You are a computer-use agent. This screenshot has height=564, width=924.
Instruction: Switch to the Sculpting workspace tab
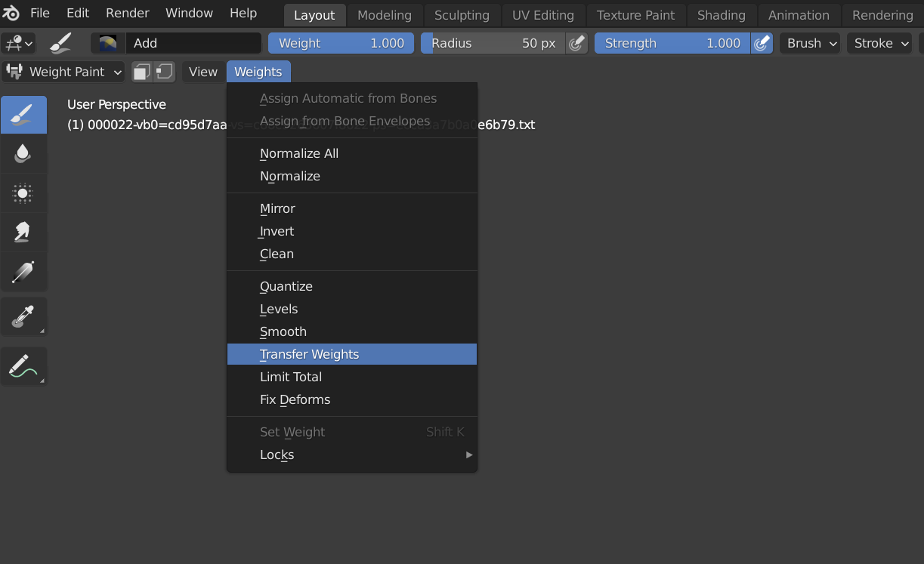(x=462, y=15)
